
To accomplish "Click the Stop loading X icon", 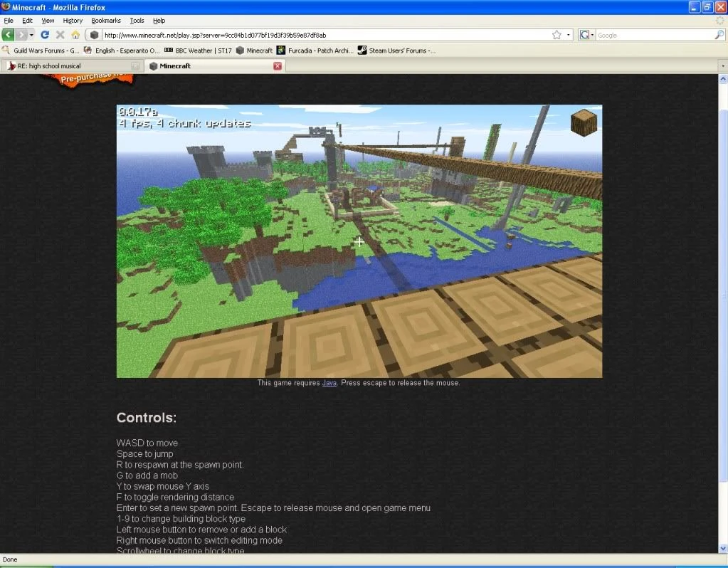I will (x=60, y=35).
